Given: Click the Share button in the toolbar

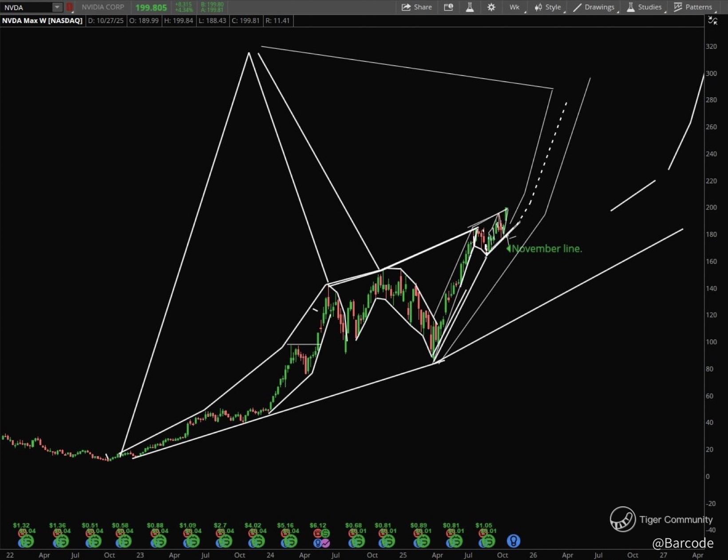Looking at the screenshot, I should point(416,7).
